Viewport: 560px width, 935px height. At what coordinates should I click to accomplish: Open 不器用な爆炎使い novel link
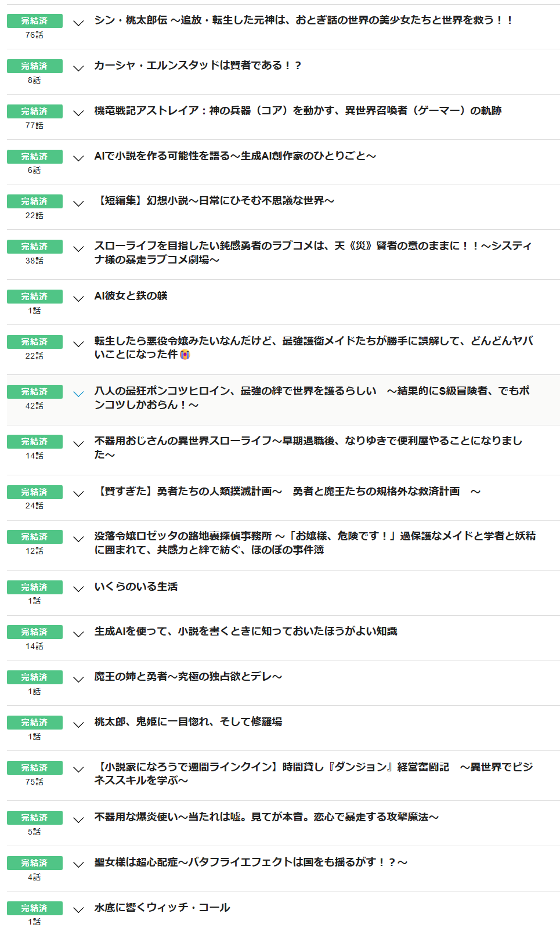pos(266,817)
